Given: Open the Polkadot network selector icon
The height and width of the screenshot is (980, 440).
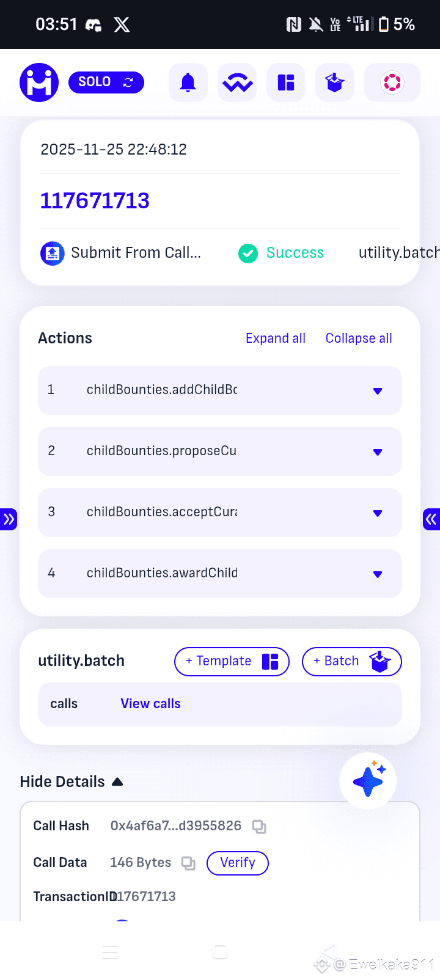Looking at the screenshot, I should 392,82.
